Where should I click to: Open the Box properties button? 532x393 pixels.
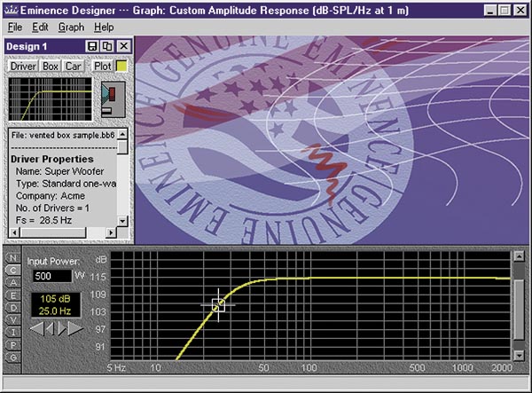[51, 67]
